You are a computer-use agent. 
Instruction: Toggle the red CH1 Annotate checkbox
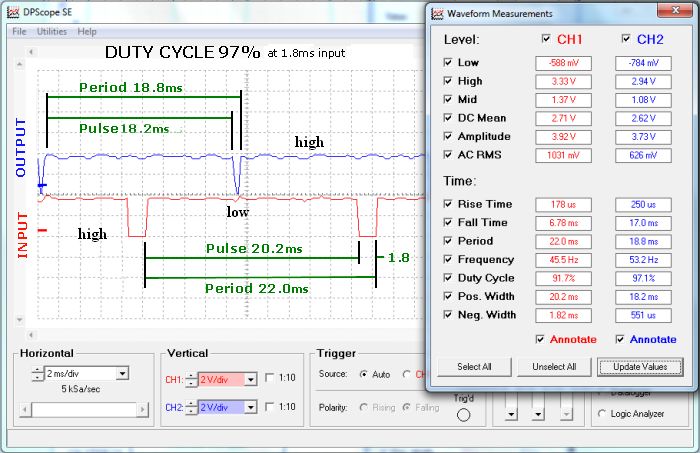point(540,339)
